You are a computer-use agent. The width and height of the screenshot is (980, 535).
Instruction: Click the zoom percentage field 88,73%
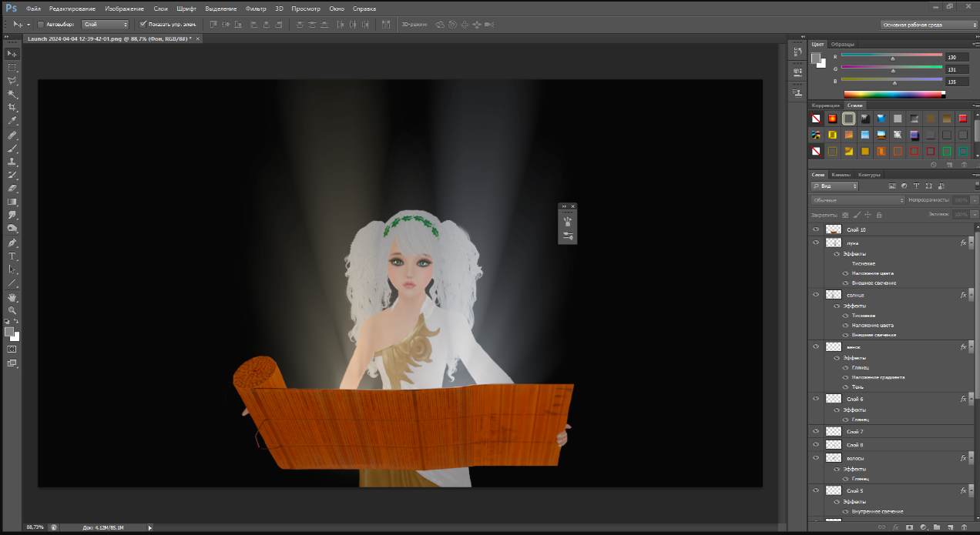coord(35,527)
